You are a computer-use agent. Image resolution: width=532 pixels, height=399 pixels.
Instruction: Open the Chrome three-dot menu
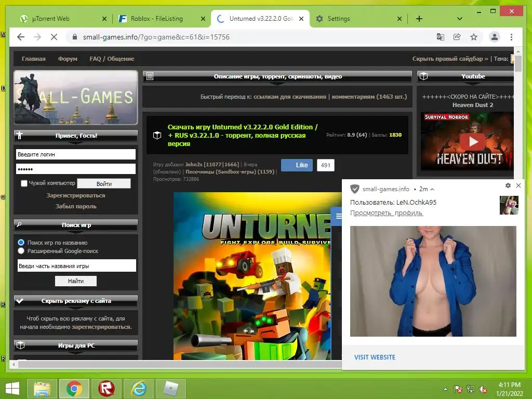click(x=511, y=37)
